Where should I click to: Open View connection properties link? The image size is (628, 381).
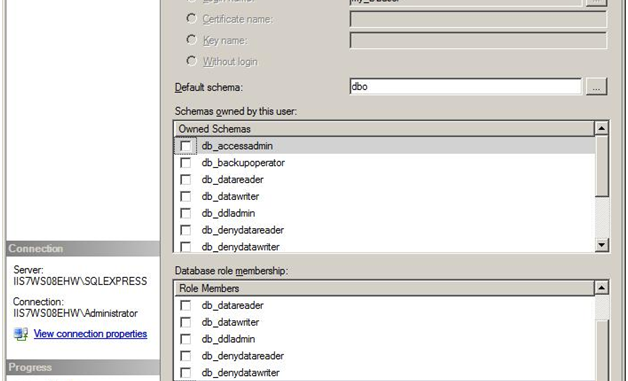point(90,334)
